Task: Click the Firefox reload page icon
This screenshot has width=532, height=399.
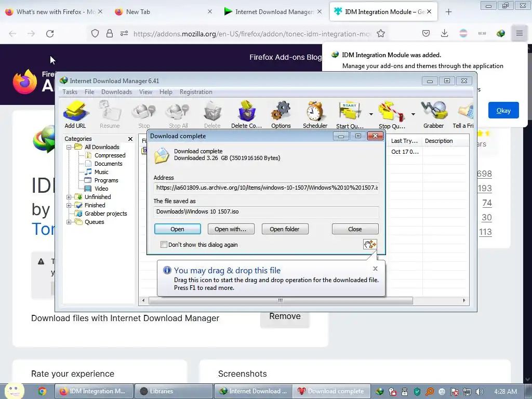Action: pyautogui.click(x=50, y=34)
